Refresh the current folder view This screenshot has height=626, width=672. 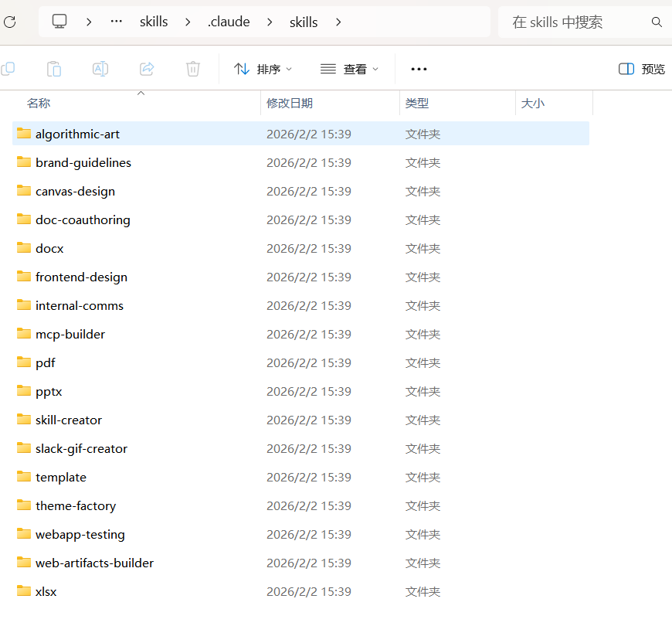click(10, 22)
